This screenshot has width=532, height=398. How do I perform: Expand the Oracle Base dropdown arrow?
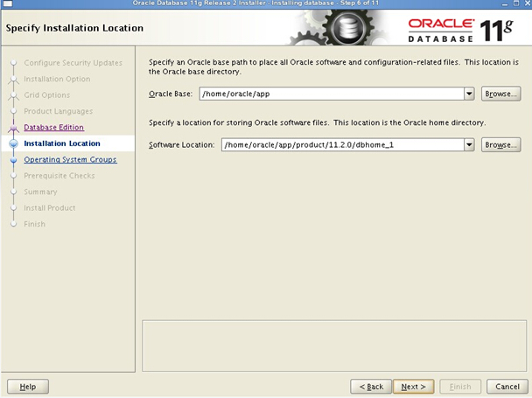point(470,94)
